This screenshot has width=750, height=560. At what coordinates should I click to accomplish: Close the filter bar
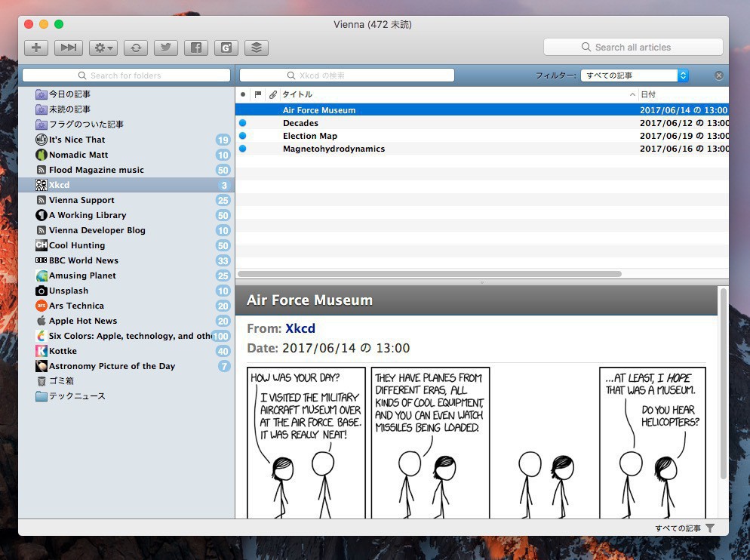pyautogui.click(x=719, y=75)
